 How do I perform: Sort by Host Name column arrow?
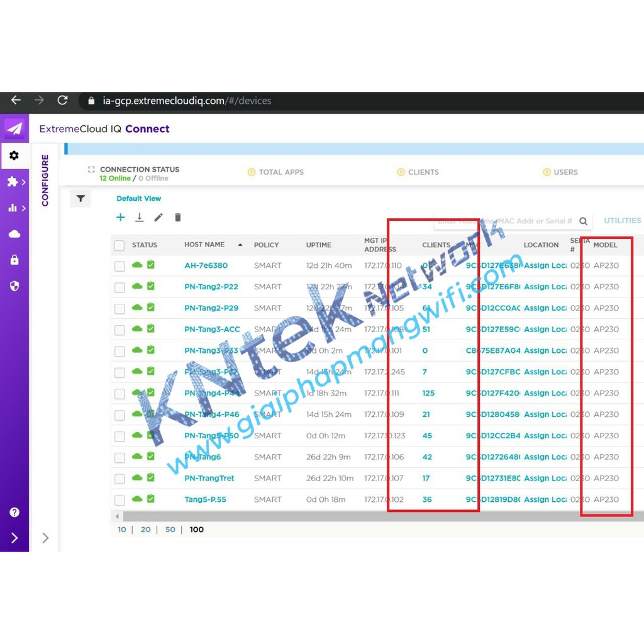point(240,245)
